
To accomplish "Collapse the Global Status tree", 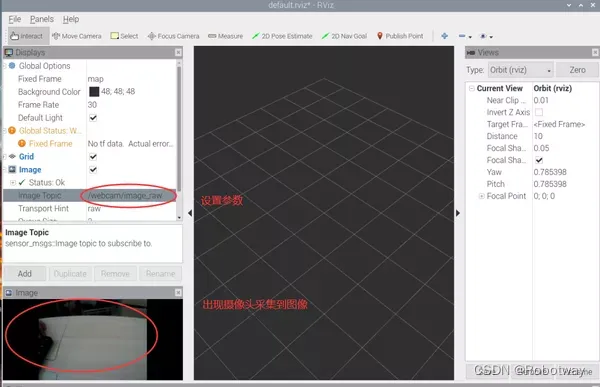I will 5,131.
